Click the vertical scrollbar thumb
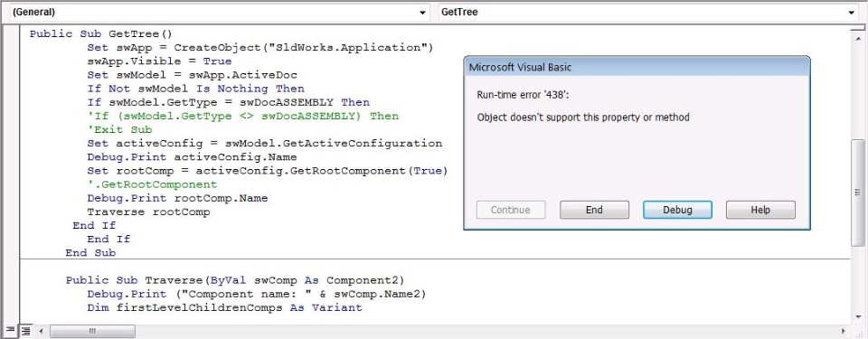868x339 pixels. (856, 193)
